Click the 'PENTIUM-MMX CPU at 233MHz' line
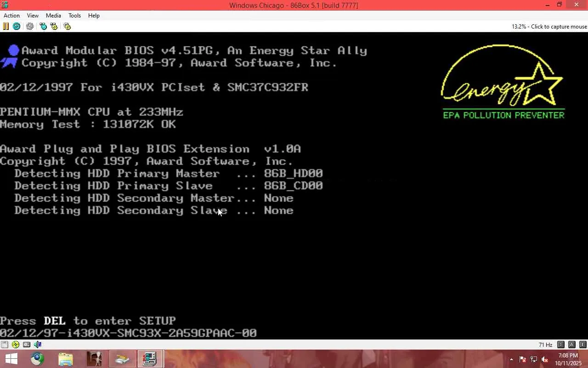This screenshot has width=588, height=368. pos(91,112)
